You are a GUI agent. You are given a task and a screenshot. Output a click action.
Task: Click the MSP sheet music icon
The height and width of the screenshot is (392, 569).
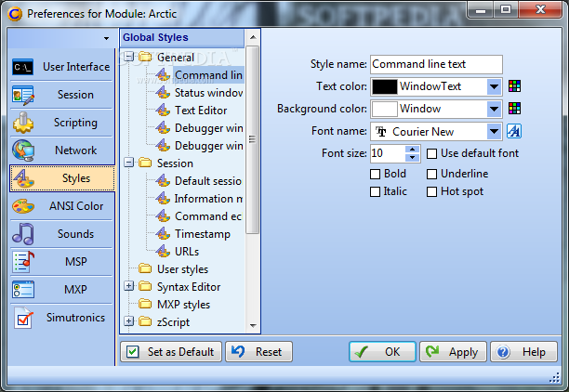click(x=23, y=262)
